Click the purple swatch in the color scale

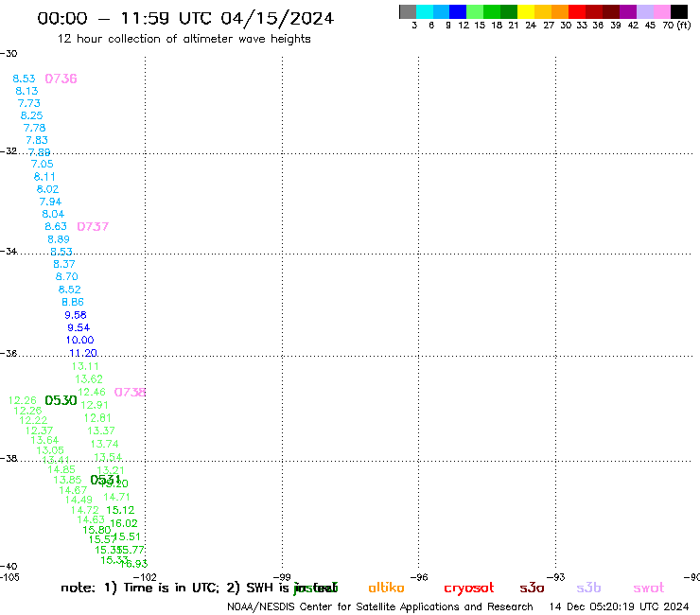pos(628,11)
